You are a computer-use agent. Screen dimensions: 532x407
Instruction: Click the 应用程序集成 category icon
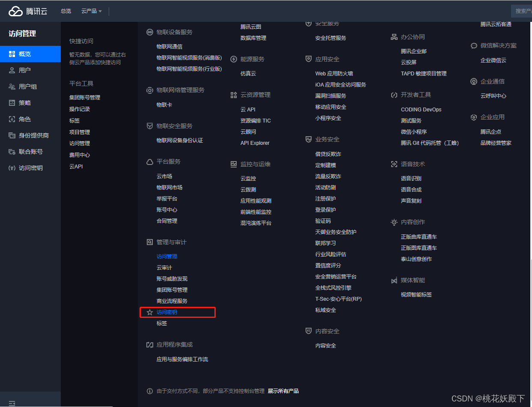point(150,344)
